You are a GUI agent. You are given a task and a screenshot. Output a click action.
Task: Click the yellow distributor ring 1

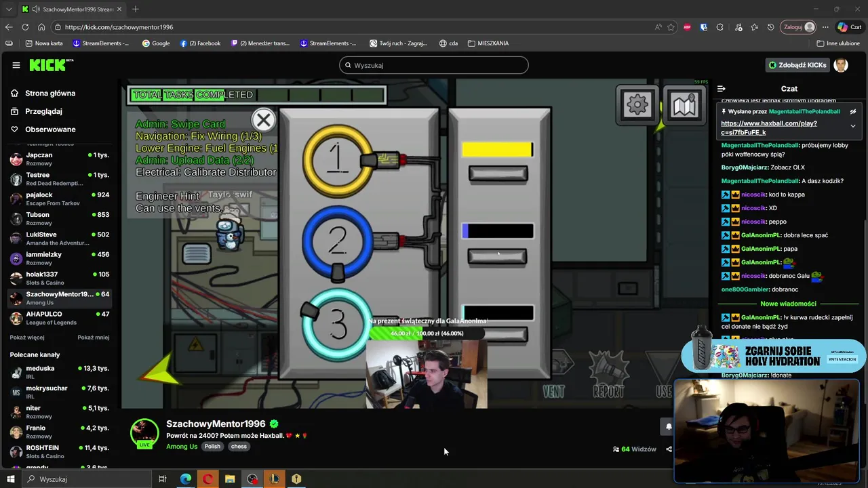[x=337, y=160]
